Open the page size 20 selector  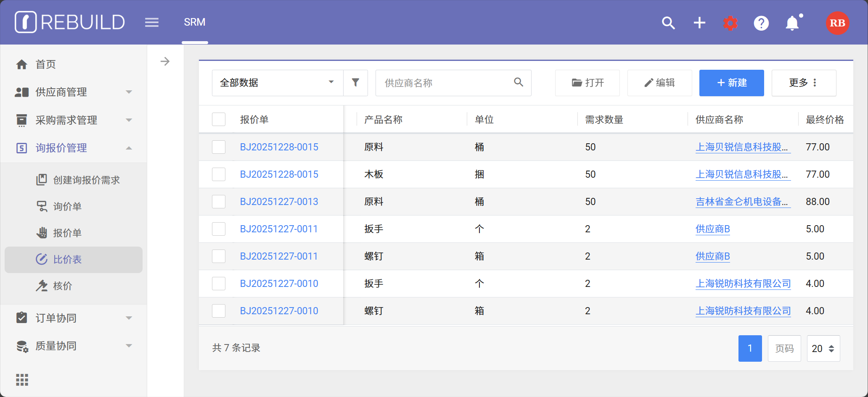pos(823,348)
